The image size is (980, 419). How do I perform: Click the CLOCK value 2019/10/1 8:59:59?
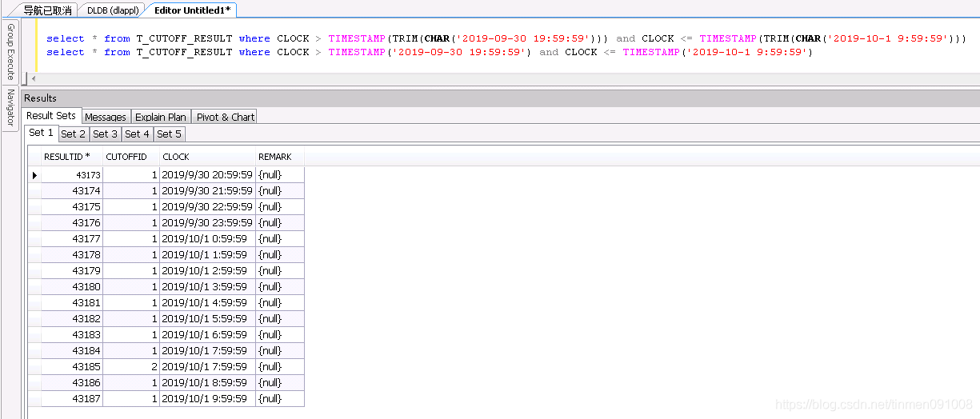[207, 382]
